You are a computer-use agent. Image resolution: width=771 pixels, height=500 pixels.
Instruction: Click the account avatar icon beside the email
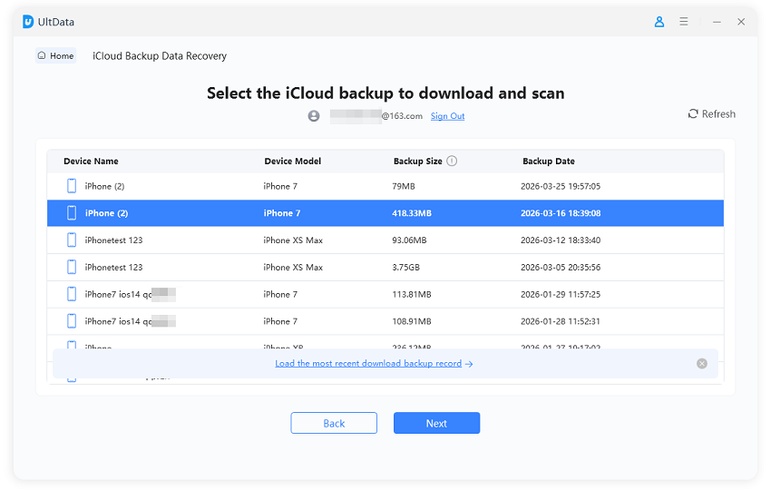click(314, 116)
